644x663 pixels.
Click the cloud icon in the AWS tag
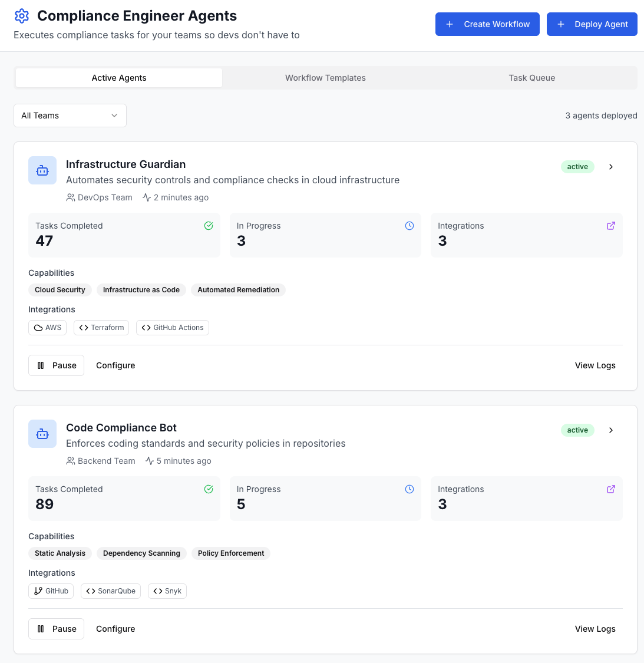tap(38, 328)
